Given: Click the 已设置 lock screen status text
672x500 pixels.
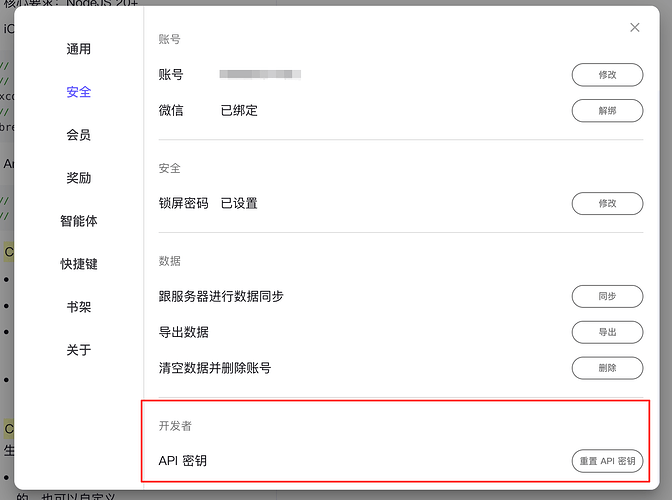Looking at the screenshot, I should 239,203.
